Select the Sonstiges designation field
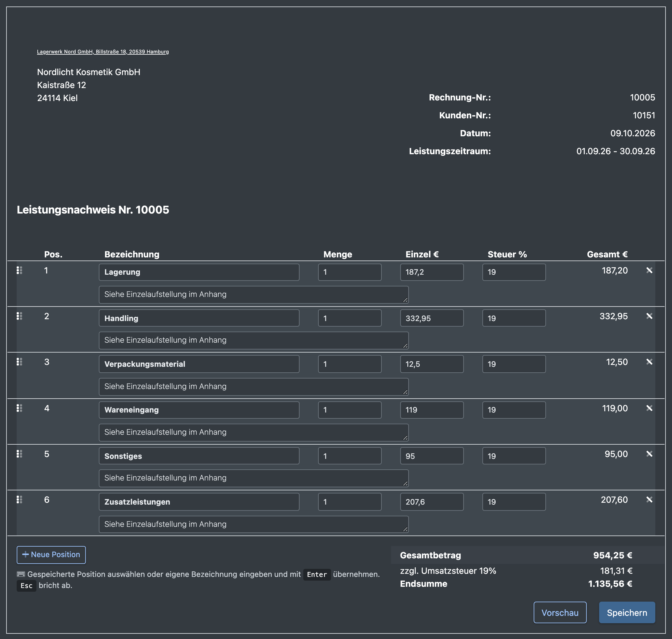This screenshot has height=639, width=672. (x=199, y=456)
